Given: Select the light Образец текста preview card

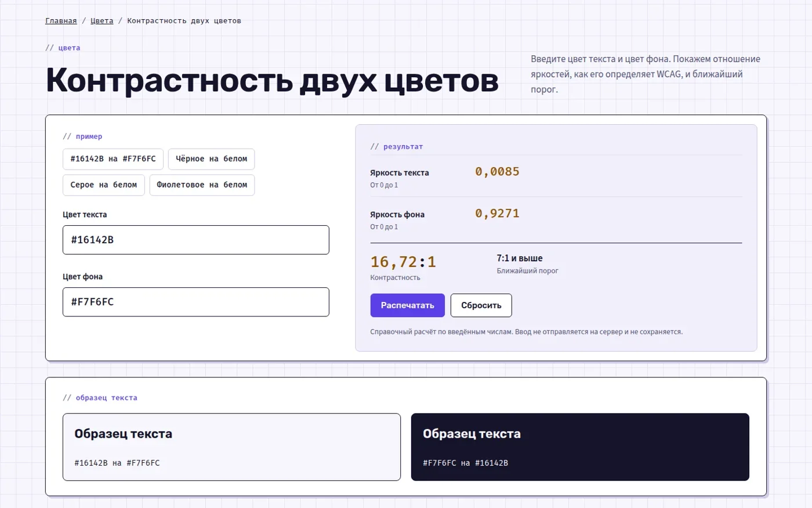Looking at the screenshot, I should click(x=231, y=447).
